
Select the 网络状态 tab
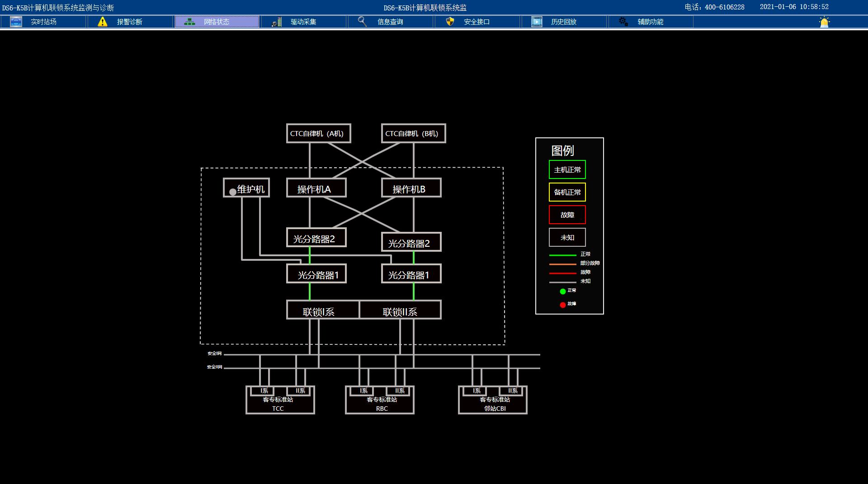[217, 22]
